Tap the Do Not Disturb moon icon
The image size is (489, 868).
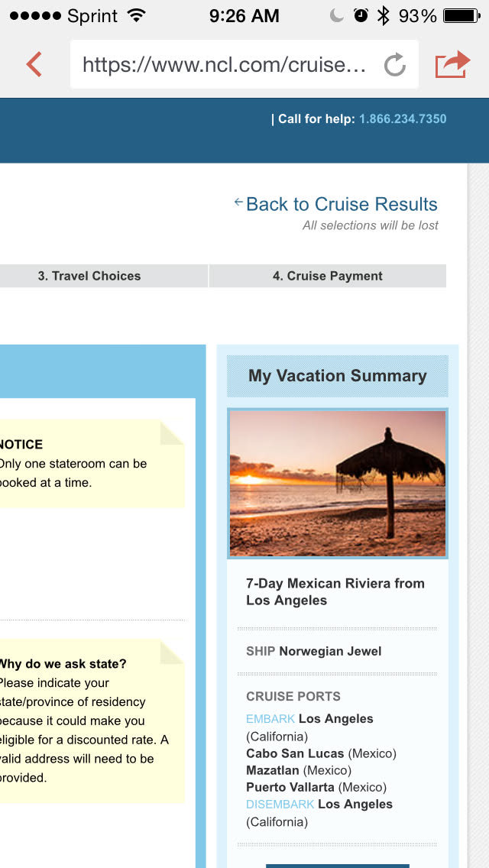pos(337,16)
